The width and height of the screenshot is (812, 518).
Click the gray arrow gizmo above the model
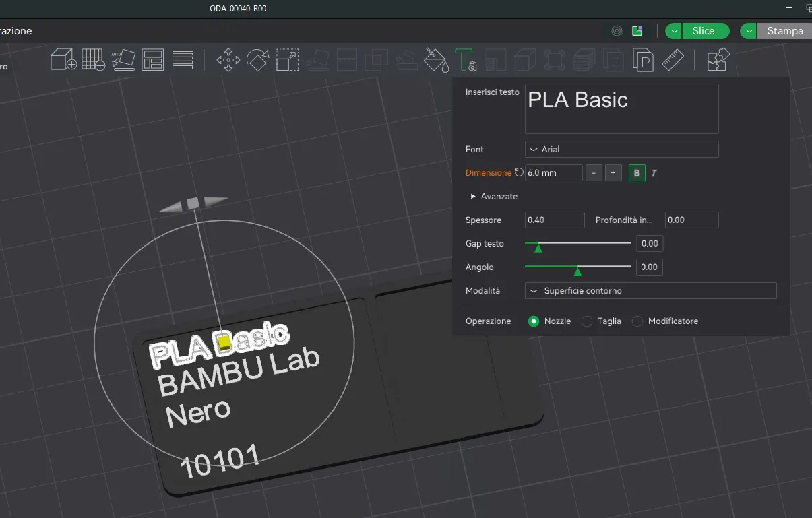(193, 203)
